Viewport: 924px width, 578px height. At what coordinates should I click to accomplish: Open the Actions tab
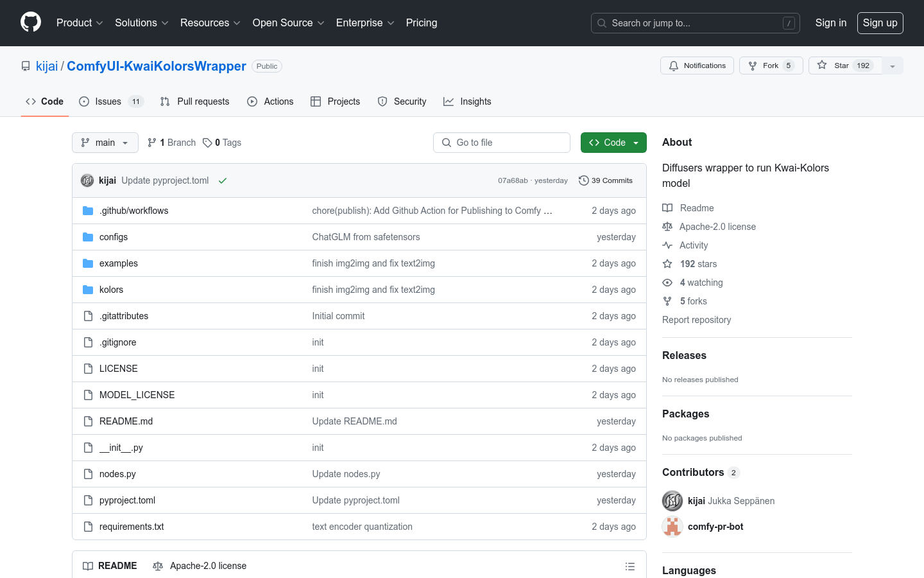click(x=270, y=101)
